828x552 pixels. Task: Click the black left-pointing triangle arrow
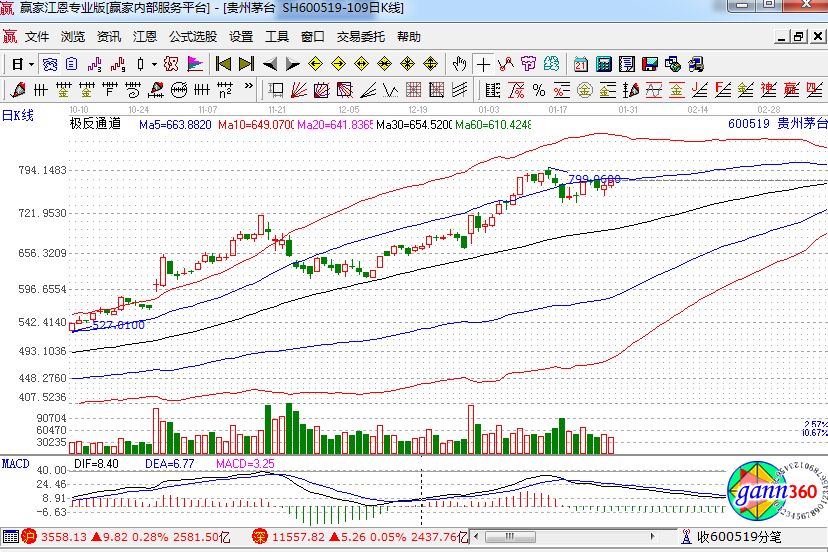pos(270,64)
